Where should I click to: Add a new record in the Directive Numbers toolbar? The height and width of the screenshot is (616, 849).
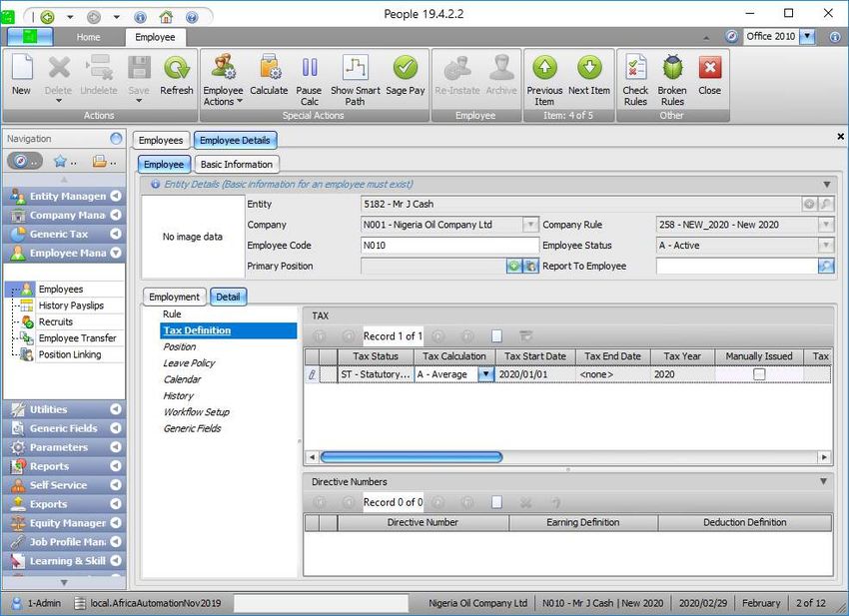(x=496, y=502)
